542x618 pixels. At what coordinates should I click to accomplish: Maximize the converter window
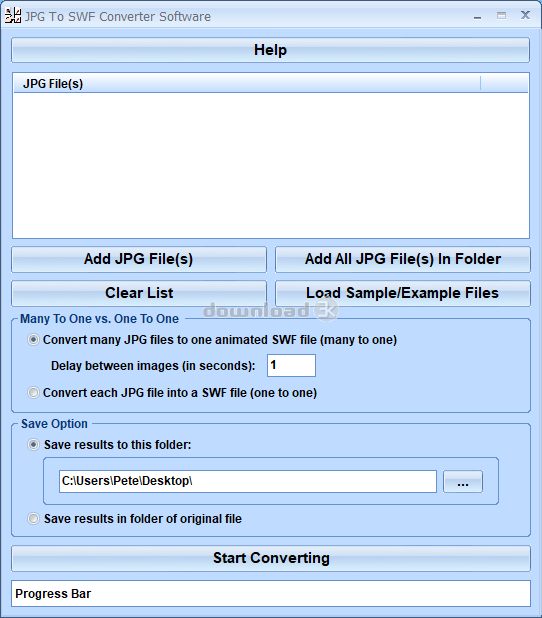click(x=501, y=16)
